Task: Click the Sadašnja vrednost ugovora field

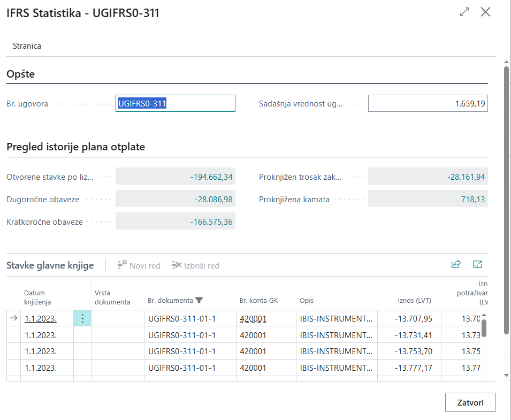Action: [428, 103]
